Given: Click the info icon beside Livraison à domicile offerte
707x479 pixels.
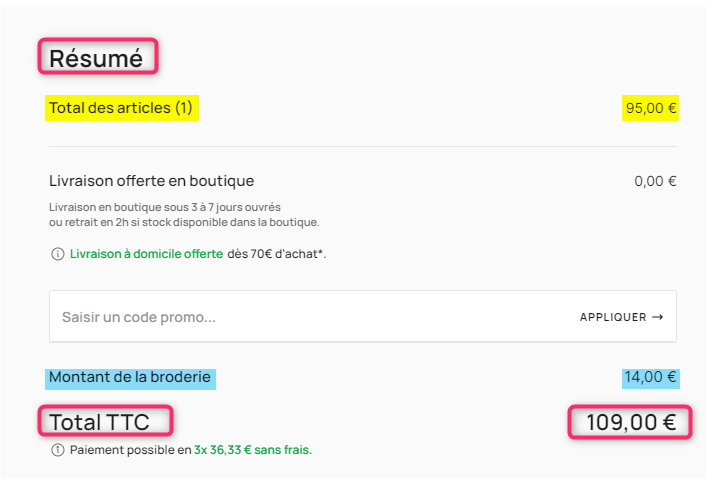Looking at the screenshot, I should coord(57,254).
